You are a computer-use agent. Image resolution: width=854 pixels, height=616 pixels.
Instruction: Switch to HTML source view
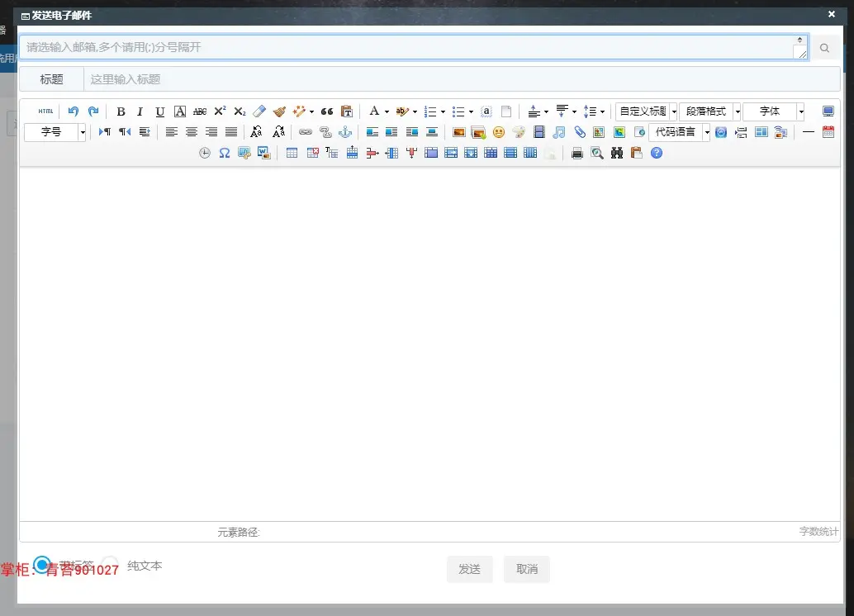point(45,111)
